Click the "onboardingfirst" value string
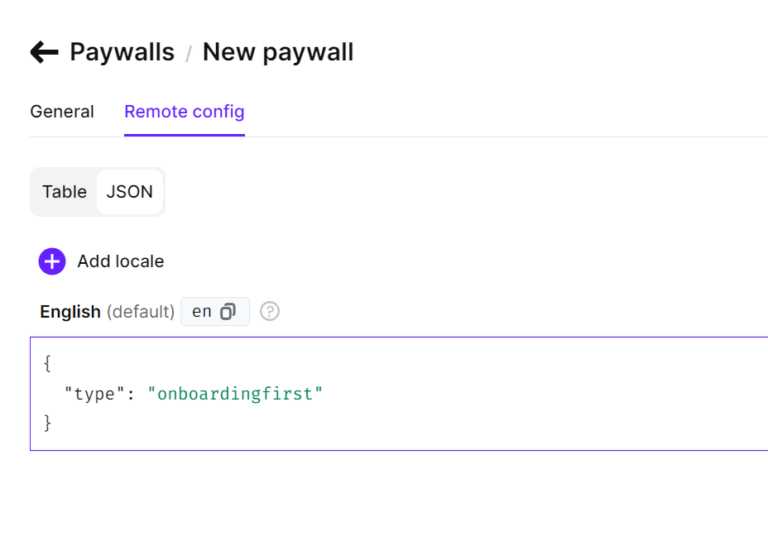Viewport: 768px width, 541px height. [235, 393]
